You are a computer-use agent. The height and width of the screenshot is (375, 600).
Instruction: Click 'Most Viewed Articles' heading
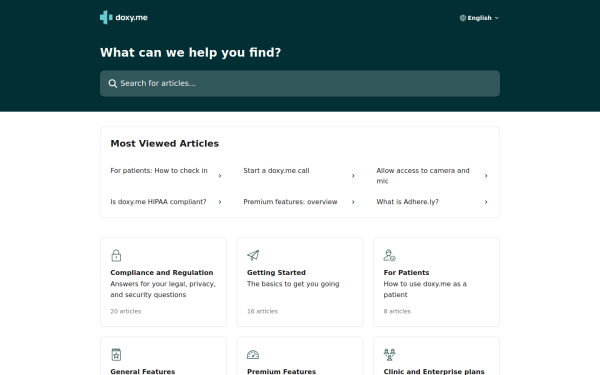[165, 143]
